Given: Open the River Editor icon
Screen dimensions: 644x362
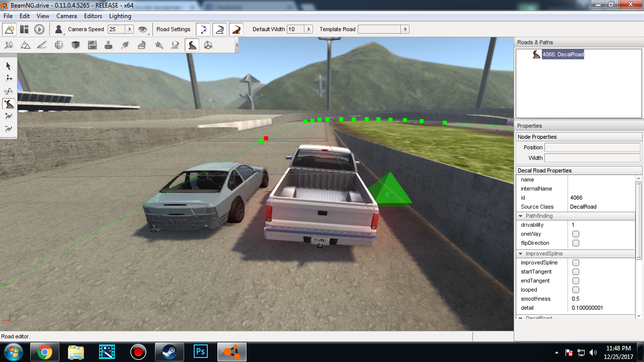Looking at the screenshot, I should (x=175, y=45).
